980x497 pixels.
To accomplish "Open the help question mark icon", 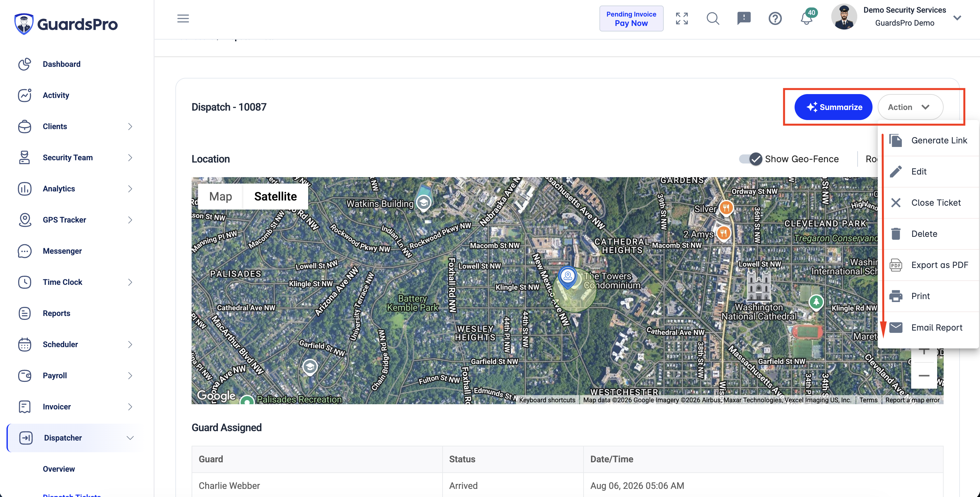I will click(775, 18).
